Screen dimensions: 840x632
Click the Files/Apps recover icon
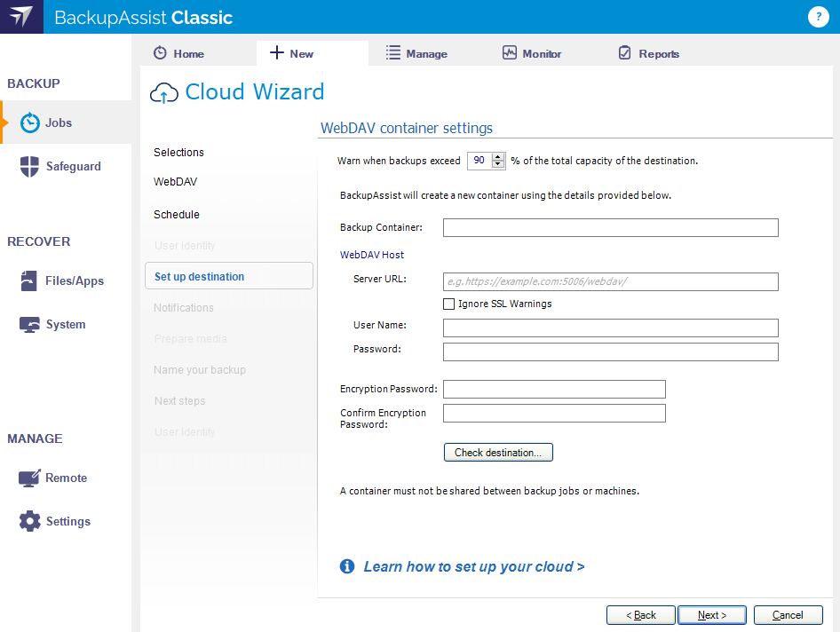pos(29,280)
